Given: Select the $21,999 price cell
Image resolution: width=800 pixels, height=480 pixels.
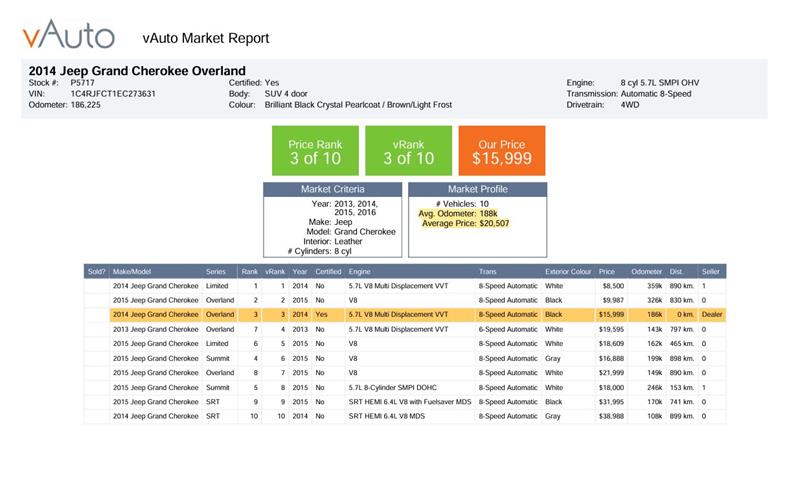Looking at the screenshot, I should tap(611, 373).
